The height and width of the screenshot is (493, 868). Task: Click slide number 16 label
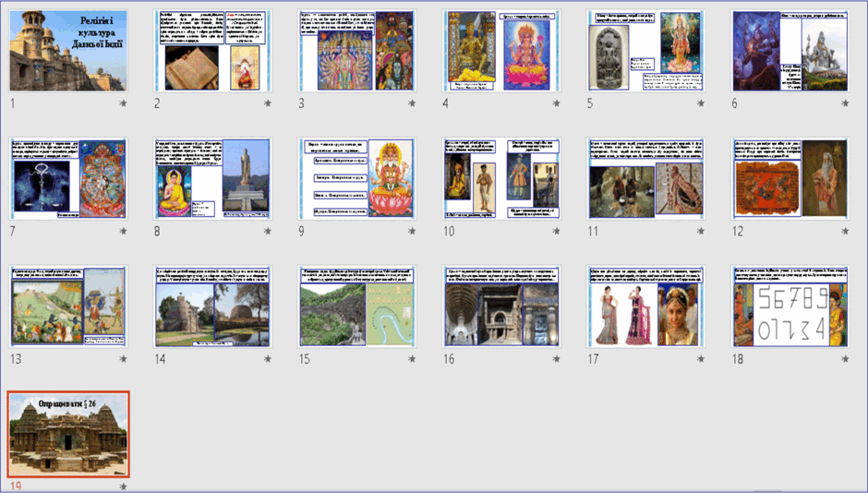(x=449, y=359)
